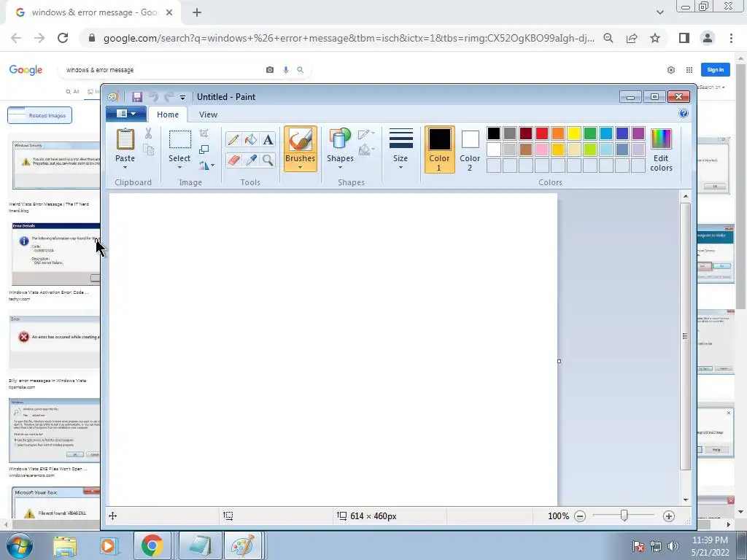Viewport: 747px width, 560px height.
Task: Click Save icon in Paint title bar
Action: pyautogui.click(x=137, y=97)
